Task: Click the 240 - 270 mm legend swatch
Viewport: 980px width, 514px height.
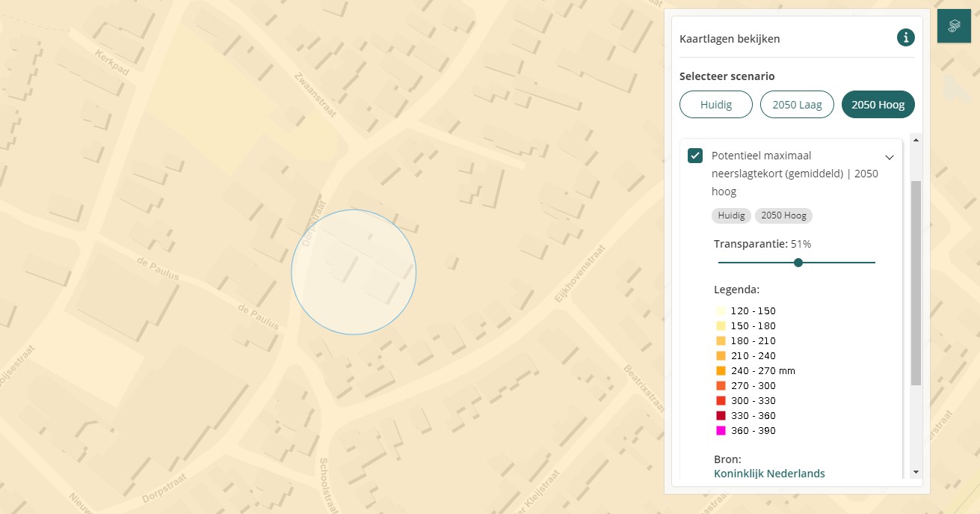Action: 721,370
